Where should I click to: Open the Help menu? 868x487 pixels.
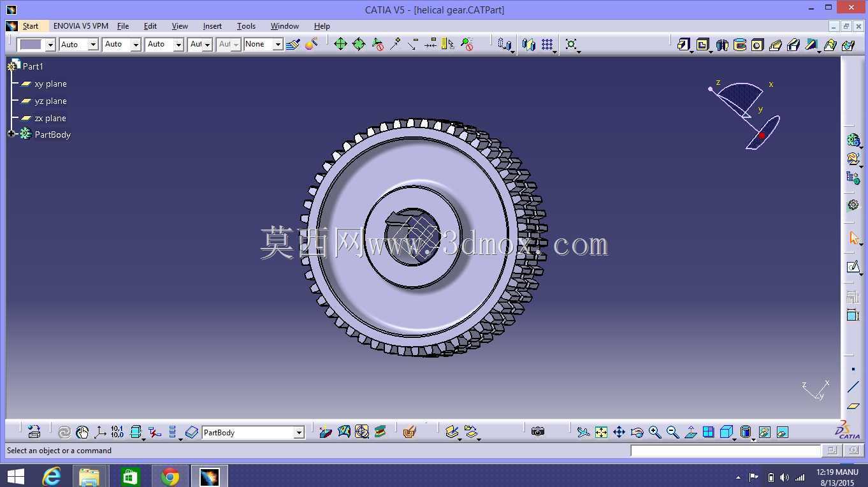[322, 26]
